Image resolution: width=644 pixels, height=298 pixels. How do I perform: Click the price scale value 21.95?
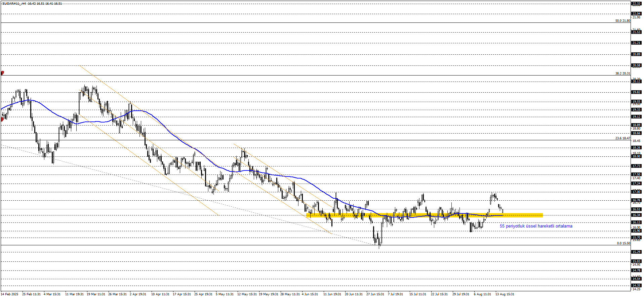pyautogui.click(x=636, y=17)
